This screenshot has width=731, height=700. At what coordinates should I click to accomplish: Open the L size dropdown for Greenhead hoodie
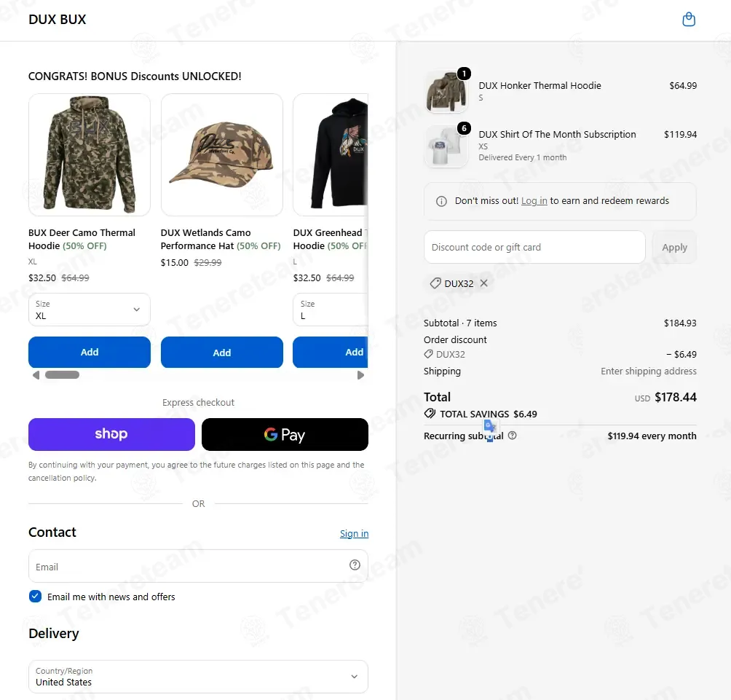pos(331,310)
